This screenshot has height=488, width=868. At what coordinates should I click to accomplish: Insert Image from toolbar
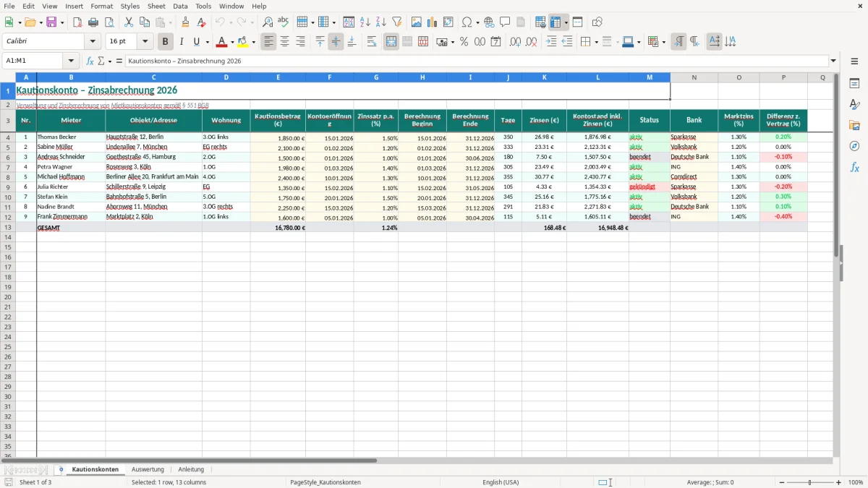(417, 22)
